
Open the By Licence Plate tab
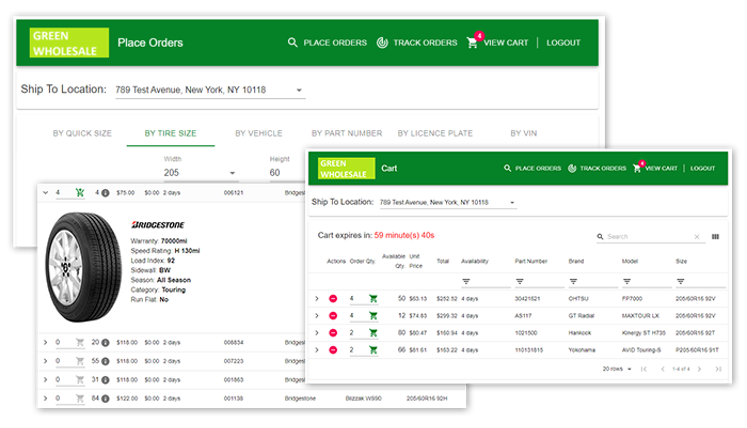pyautogui.click(x=435, y=133)
